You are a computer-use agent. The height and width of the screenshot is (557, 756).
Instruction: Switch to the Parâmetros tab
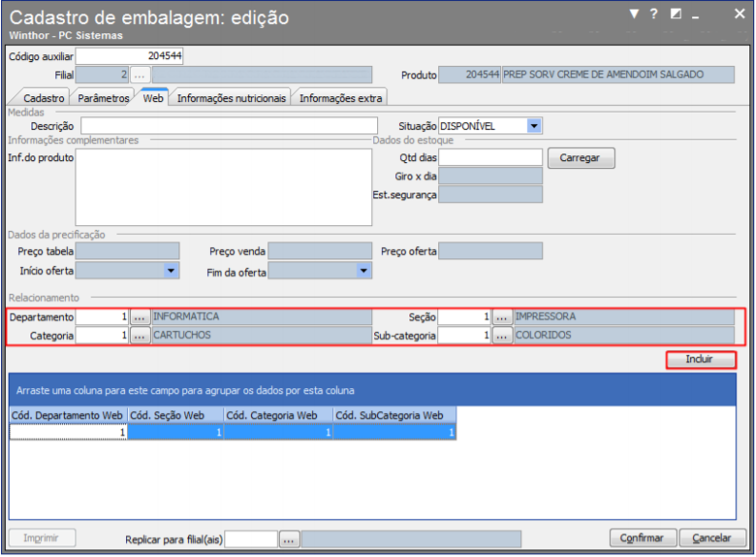tap(103, 98)
